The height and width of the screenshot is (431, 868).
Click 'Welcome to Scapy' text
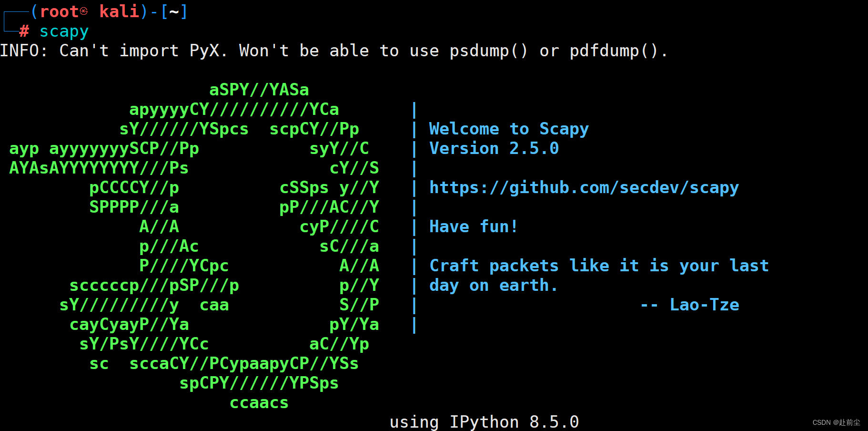(509, 129)
